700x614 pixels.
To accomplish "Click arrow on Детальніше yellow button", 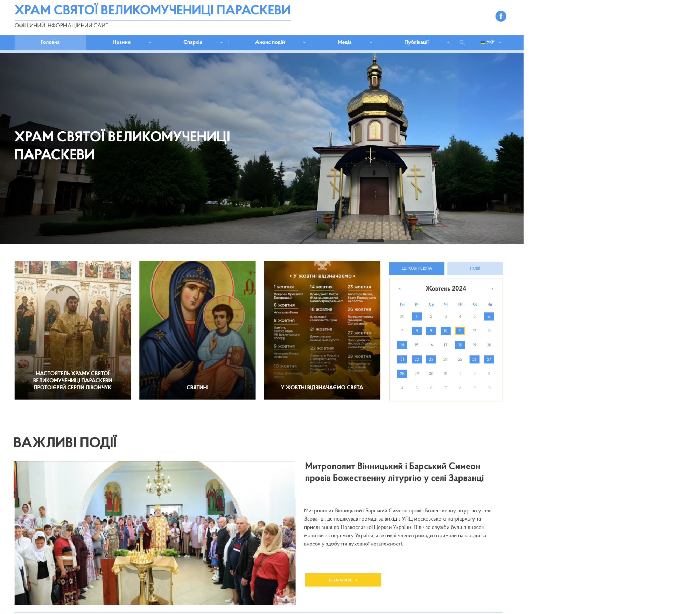I will (356, 580).
